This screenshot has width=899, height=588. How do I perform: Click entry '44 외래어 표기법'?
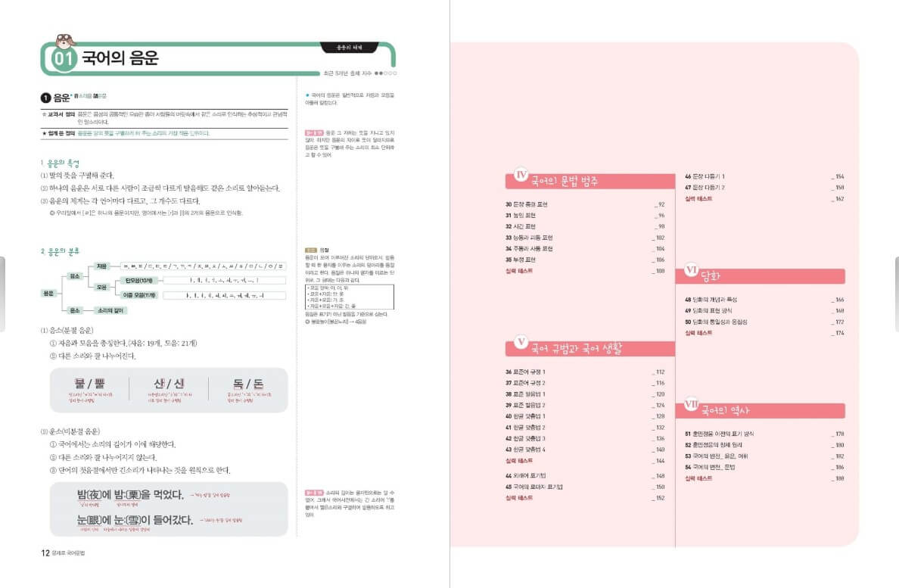[x=585, y=476]
